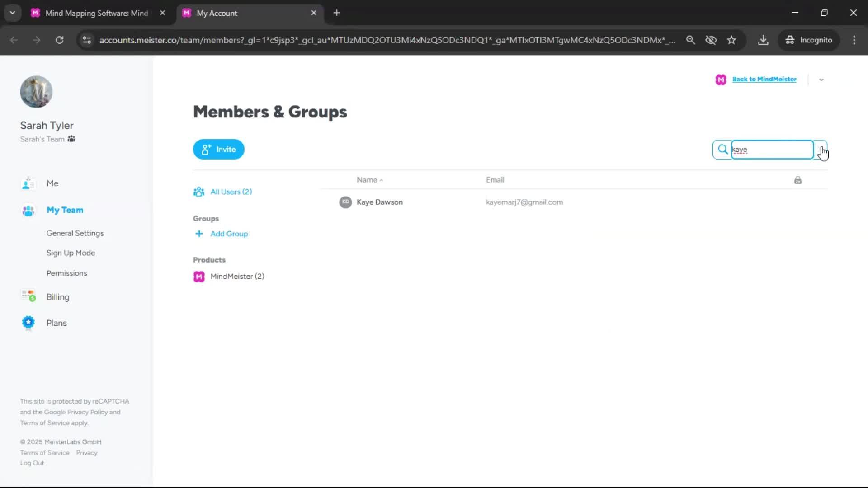Click the search field containing kaye
Viewport: 868px width, 488px height.
coord(772,150)
